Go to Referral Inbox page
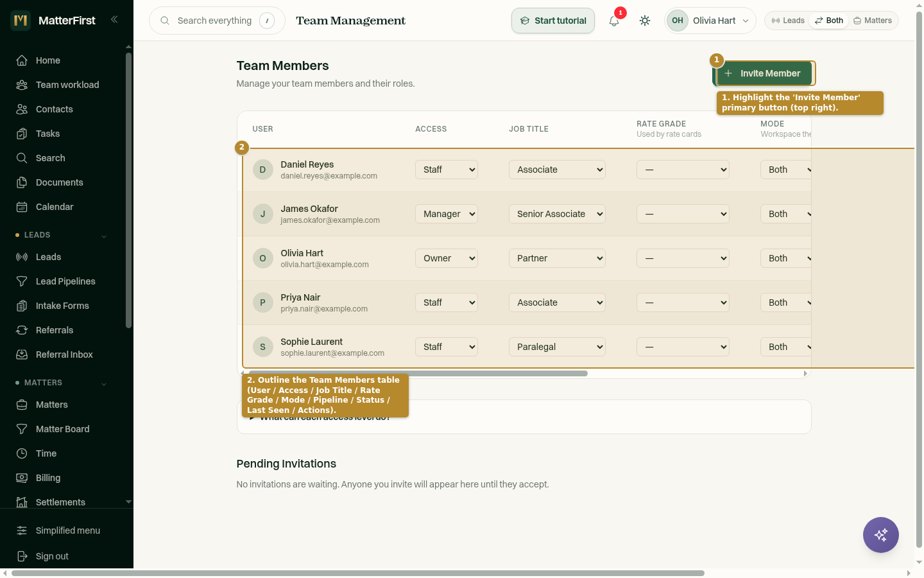The width and height of the screenshot is (924, 578). [64, 355]
